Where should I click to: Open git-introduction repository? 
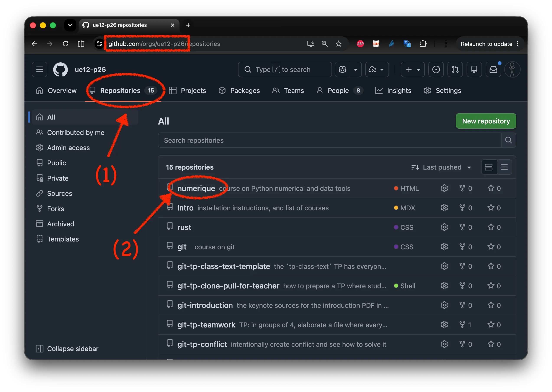point(205,305)
